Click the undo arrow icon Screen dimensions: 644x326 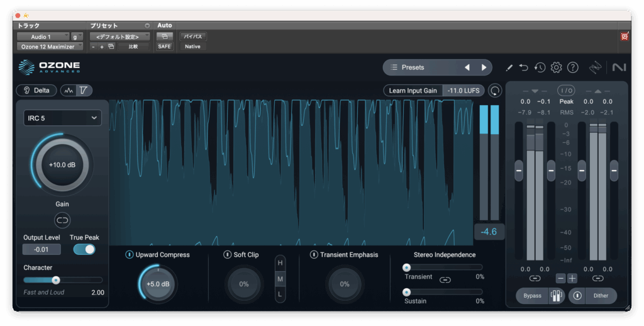point(524,67)
